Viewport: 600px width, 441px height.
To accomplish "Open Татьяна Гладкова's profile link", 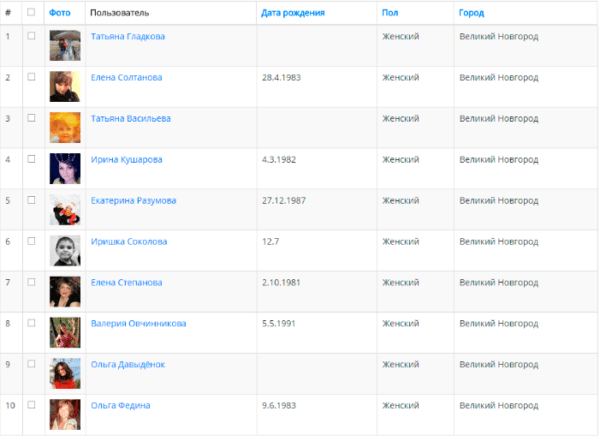I will point(128,36).
